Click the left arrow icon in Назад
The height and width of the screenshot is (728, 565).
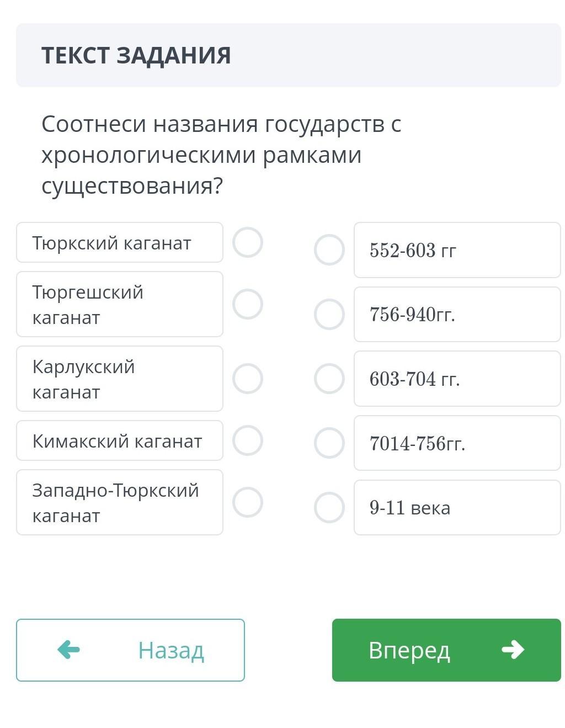(69, 650)
